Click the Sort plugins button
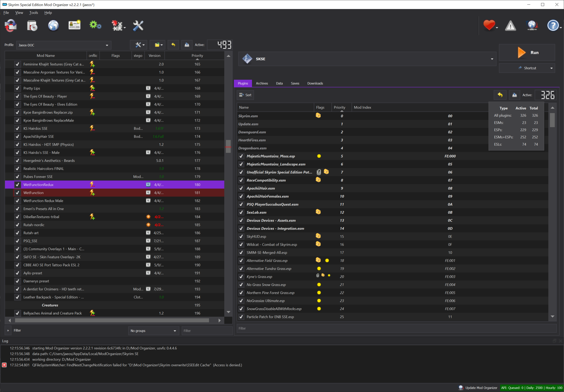This screenshot has height=392, width=564. [x=245, y=95]
